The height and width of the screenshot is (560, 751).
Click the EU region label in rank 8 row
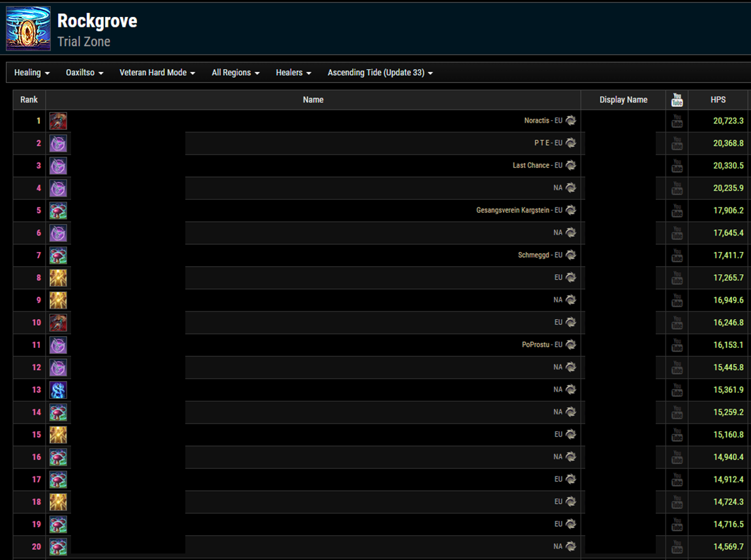(559, 277)
